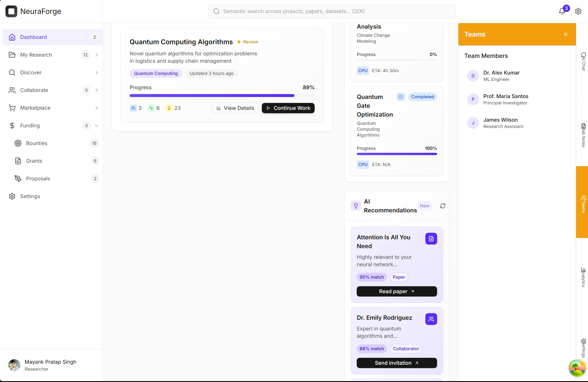Click the Attention paper document icon

(x=431, y=239)
